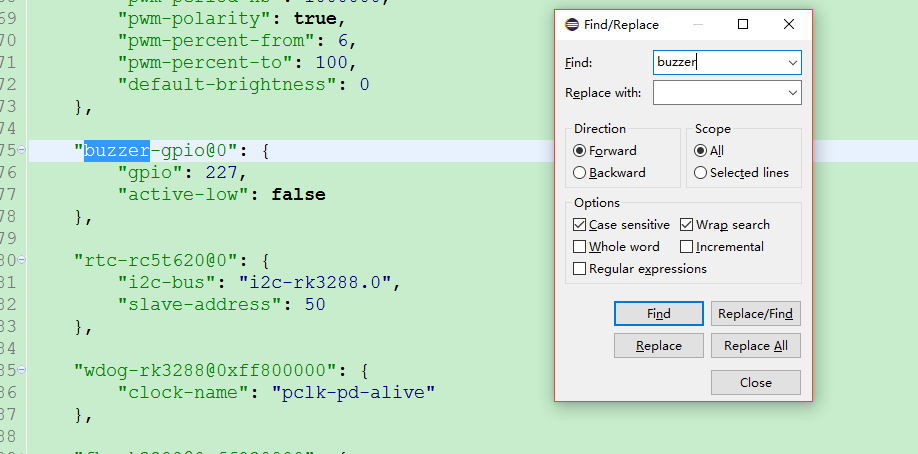Select the Backward direction radio button
Screen dimensions: 918x454
[580, 173]
